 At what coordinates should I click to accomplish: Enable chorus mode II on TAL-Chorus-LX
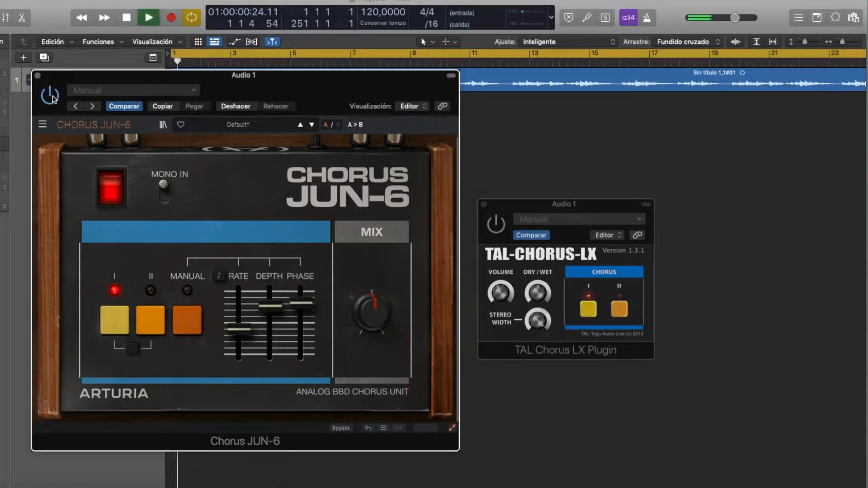[619, 309]
